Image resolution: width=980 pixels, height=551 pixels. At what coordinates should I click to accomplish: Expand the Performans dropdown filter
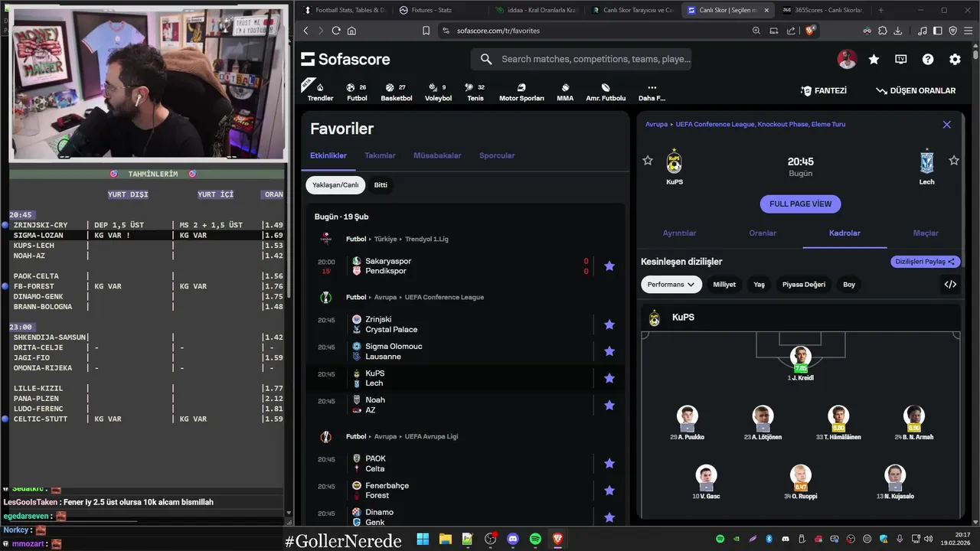[671, 285]
